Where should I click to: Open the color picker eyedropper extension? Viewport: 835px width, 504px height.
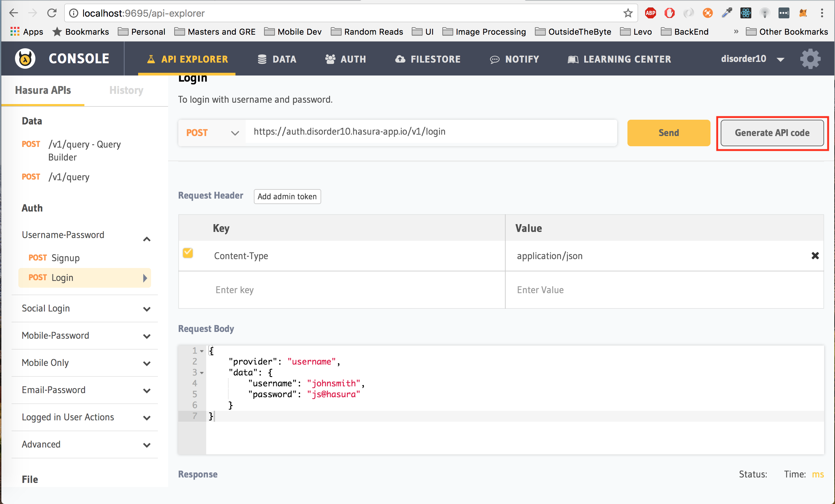(x=726, y=13)
